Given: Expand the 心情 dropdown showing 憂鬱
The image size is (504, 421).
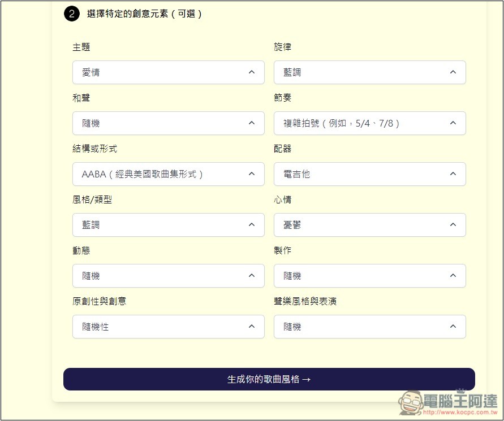Looking at the screenshot, I should coord(369,225).
